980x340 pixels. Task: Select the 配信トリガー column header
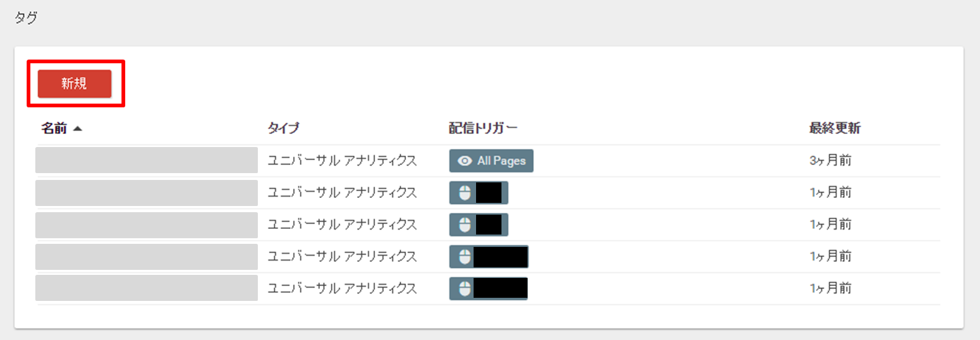[x=482, y=128]
